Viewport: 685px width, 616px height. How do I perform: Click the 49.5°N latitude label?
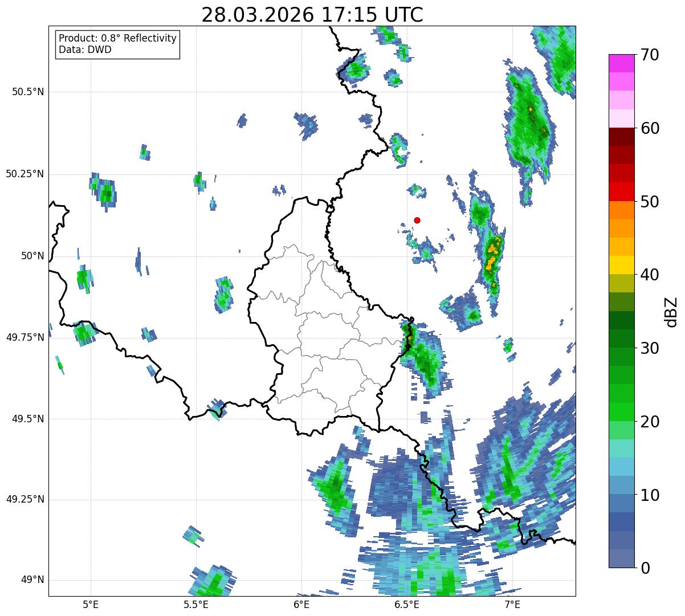coord(28,419)
